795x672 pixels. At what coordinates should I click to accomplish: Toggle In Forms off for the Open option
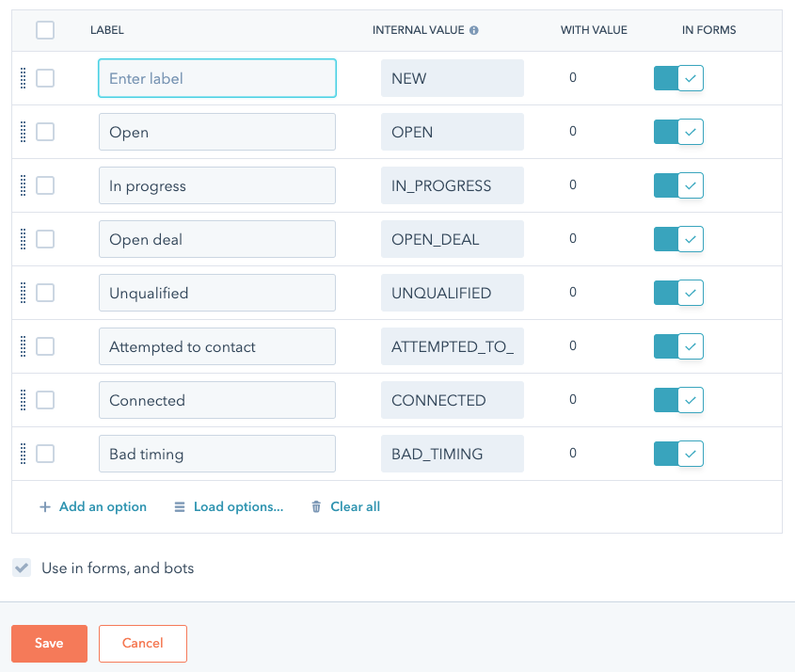pyautogui.click(x=678, y=132)
